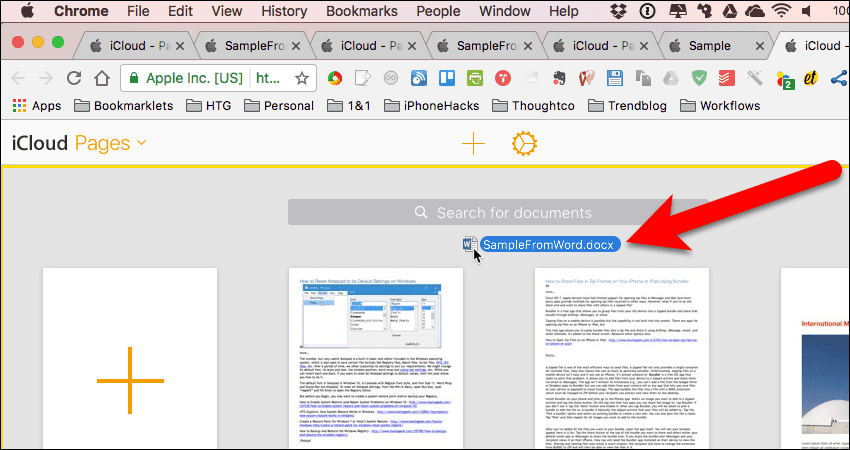Open the History menu

(284, 11)
